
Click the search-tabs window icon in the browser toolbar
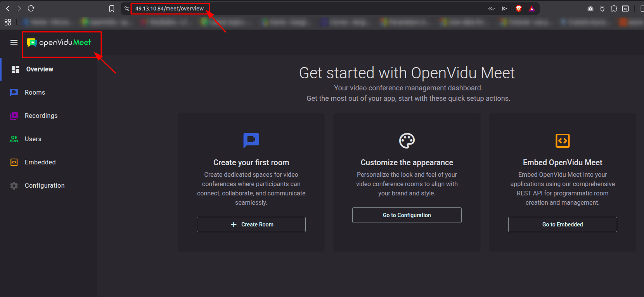[625, 9]
